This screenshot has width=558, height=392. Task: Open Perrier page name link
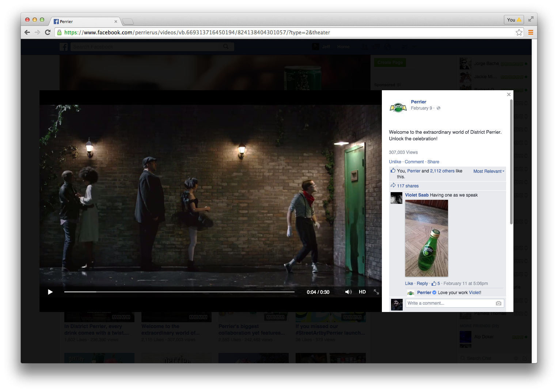point(418,102)
